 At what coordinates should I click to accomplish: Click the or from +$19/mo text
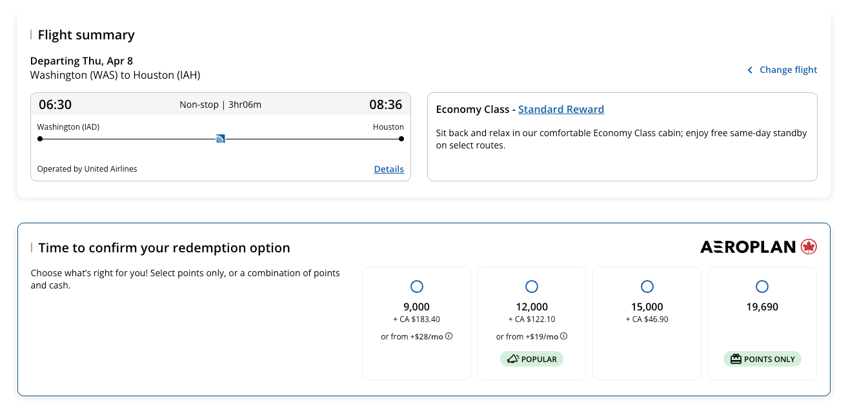(x=527, y=337)
